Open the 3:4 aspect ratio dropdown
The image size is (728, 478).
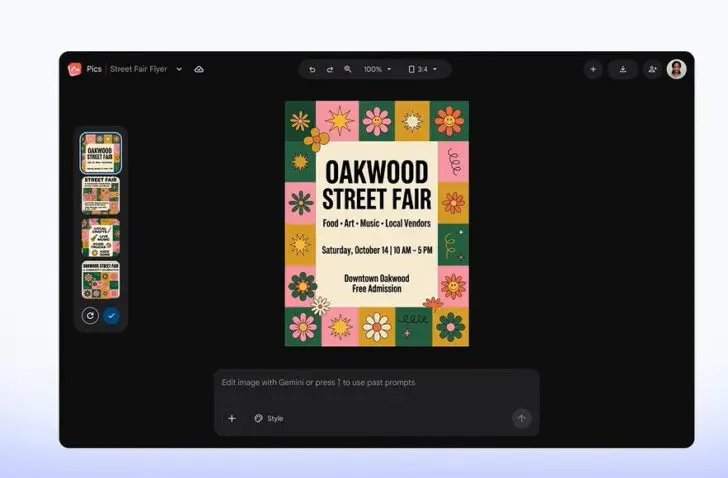422,69
